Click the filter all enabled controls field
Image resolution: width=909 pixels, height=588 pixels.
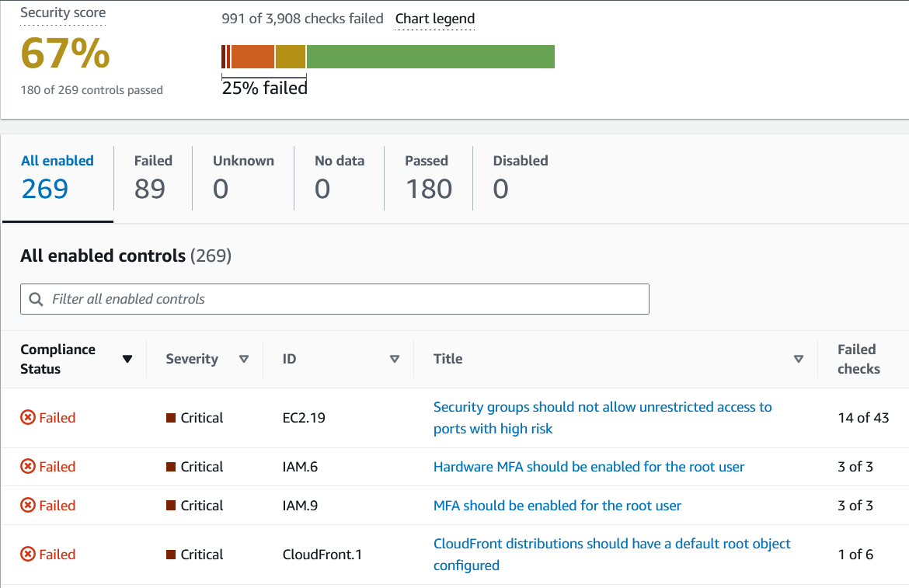tap(334, 299)
